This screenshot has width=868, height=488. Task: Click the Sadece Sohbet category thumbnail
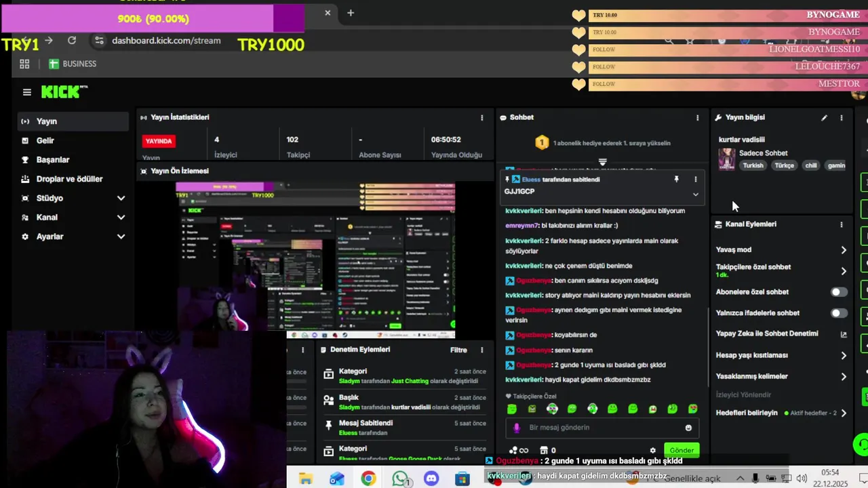(727, 159)
